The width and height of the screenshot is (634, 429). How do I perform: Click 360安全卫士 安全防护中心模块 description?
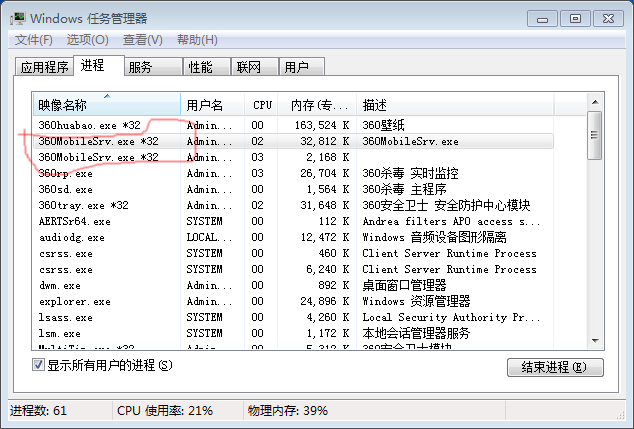pyautogui.click(x=446, y=205)
